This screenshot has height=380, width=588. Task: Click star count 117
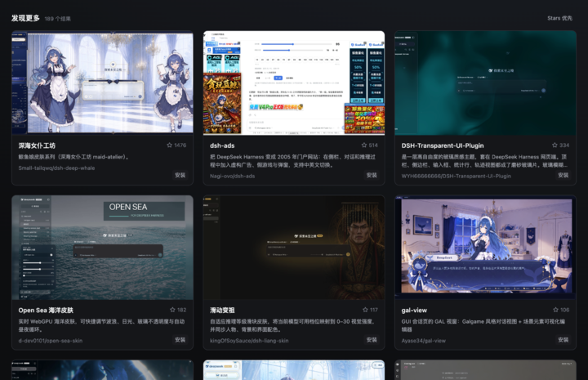pyautogui.click(x=374, y=310)
